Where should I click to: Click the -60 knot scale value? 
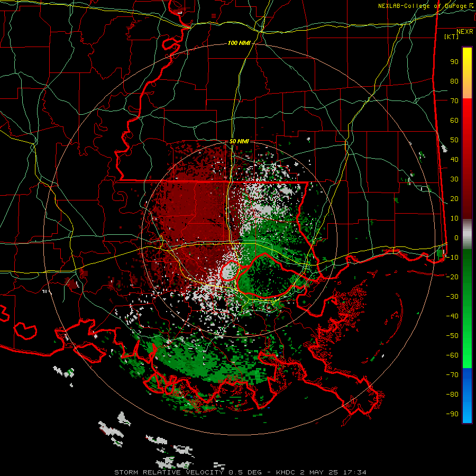(452, 355)
